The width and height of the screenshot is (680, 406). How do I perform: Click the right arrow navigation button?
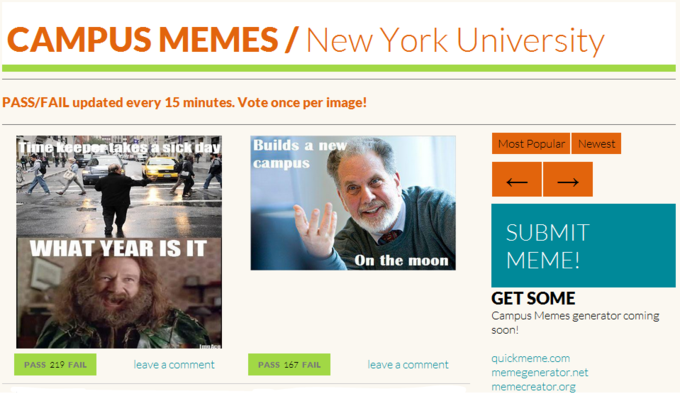point(568,180)
